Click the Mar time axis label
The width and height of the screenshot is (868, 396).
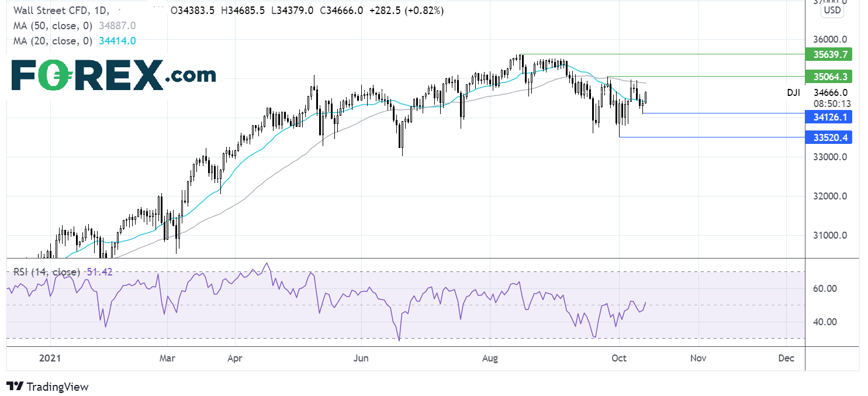point(167,358)
